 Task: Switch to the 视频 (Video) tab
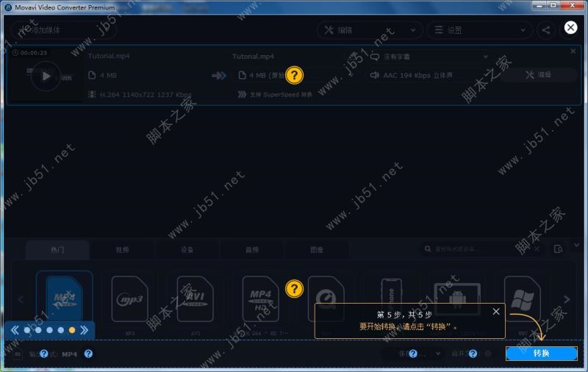(x=122, y=250)
